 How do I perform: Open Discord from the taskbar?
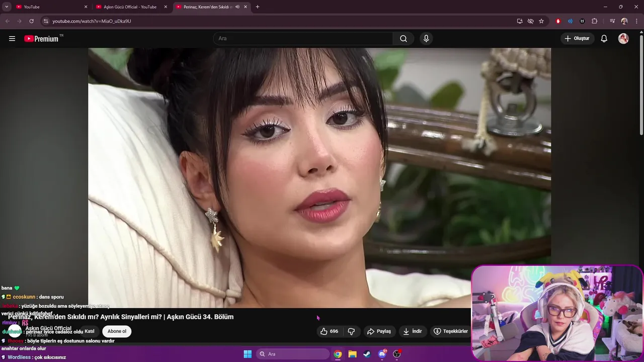click(382, 354)
